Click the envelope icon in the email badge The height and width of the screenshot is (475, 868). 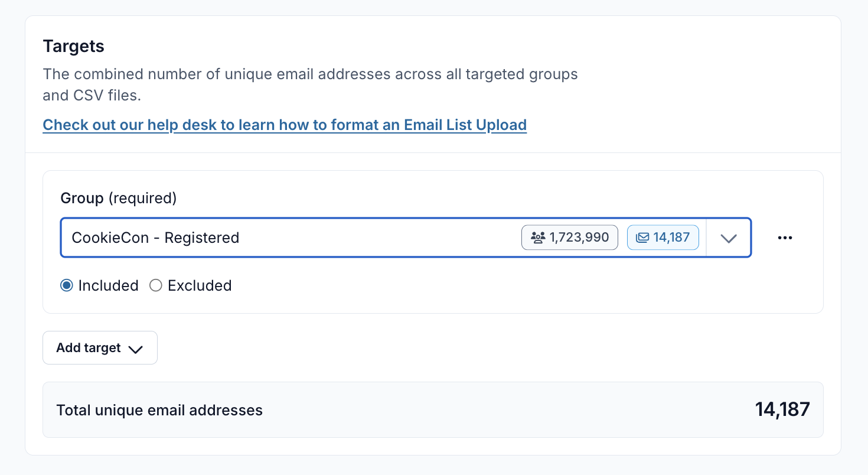pyautogui.click(x=642, y=237)
